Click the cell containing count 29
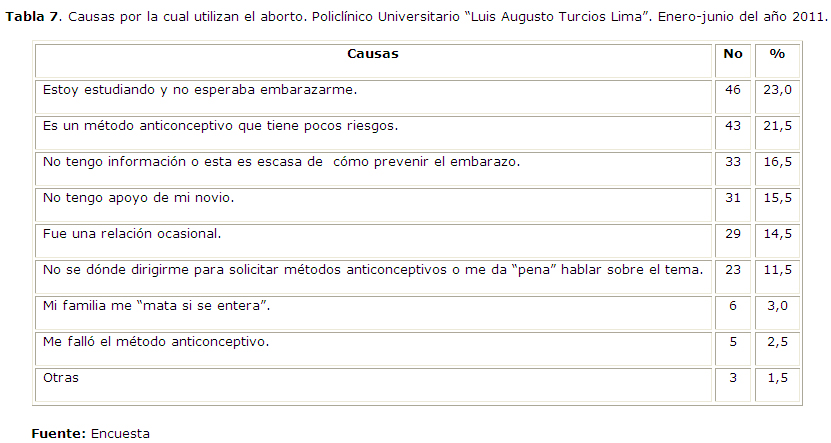The image size is (831, 443). point(732,234)
